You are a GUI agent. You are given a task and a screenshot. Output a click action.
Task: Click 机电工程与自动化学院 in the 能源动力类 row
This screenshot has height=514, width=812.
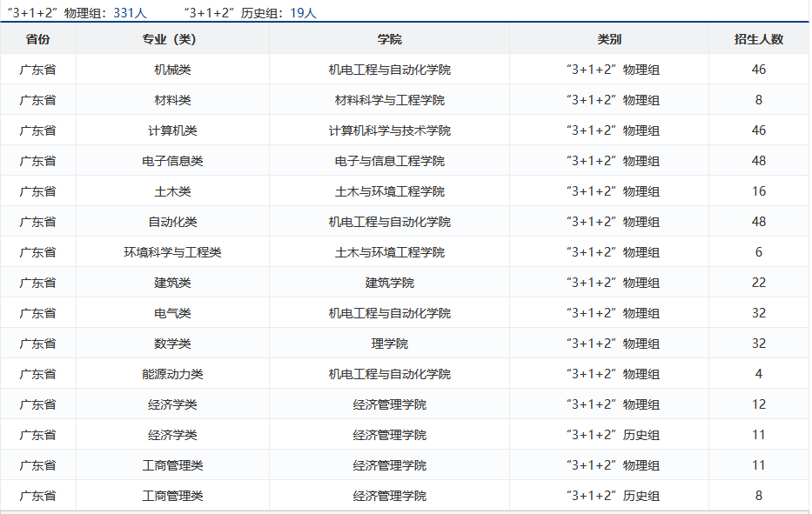coord(389,374)
